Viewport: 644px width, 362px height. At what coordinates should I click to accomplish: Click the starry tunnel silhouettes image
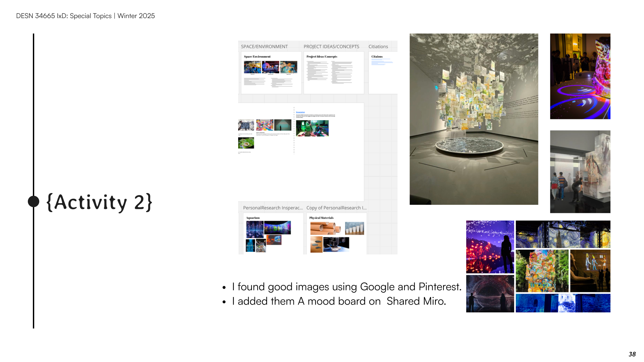490,294
